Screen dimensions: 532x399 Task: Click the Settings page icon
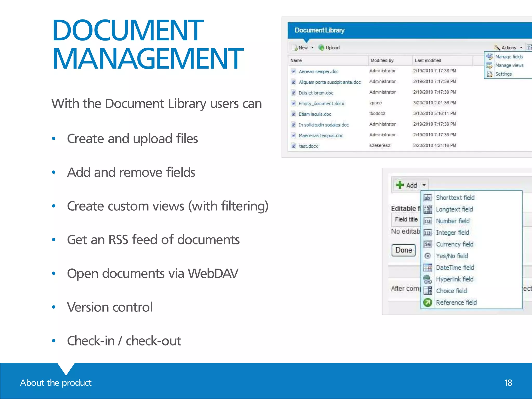click(490, 74)
